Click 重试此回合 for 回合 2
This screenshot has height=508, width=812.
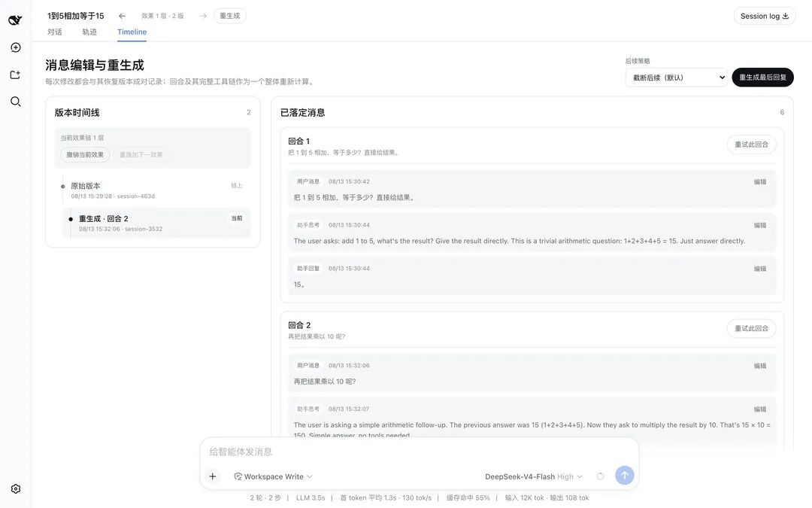point(751,328)
